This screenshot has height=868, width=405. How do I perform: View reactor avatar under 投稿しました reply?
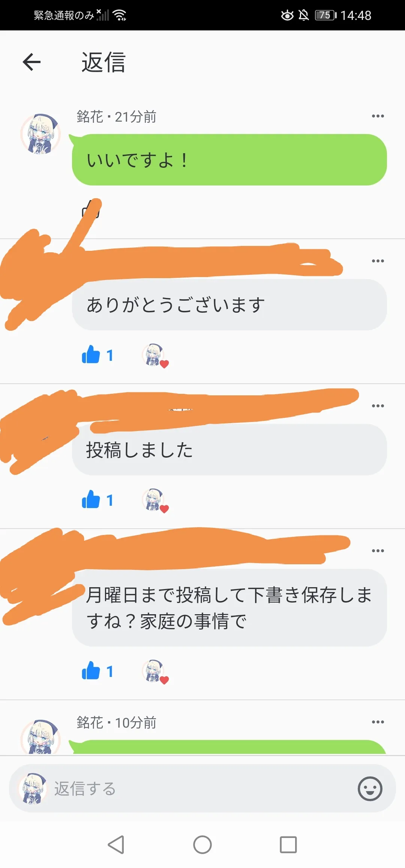[x=154, y=500]
